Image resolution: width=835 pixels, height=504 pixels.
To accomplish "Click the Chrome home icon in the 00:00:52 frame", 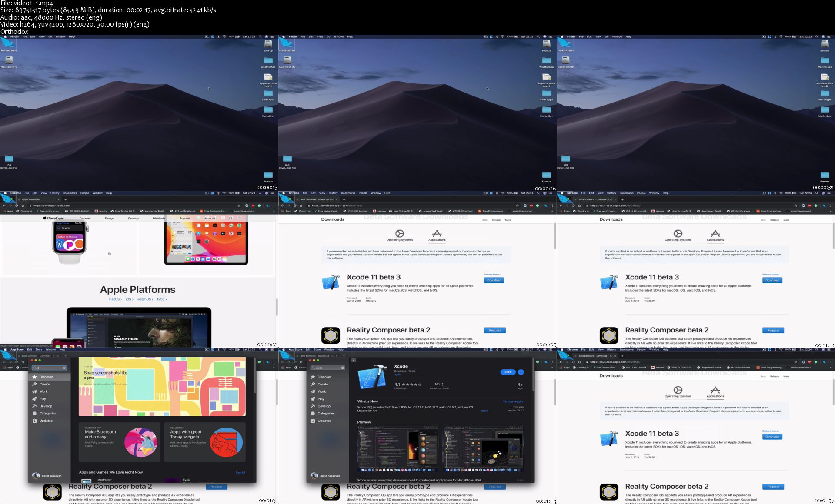I will pos(23,206).
